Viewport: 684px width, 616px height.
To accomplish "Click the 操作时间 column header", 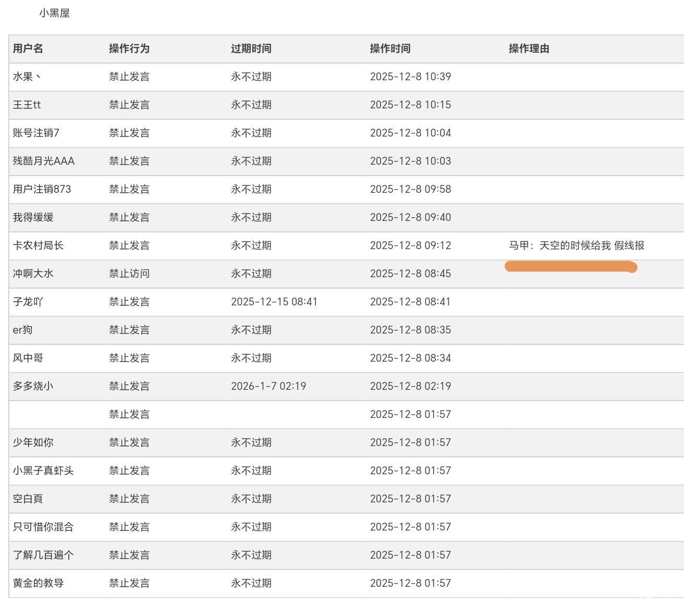I will (390, 48).
